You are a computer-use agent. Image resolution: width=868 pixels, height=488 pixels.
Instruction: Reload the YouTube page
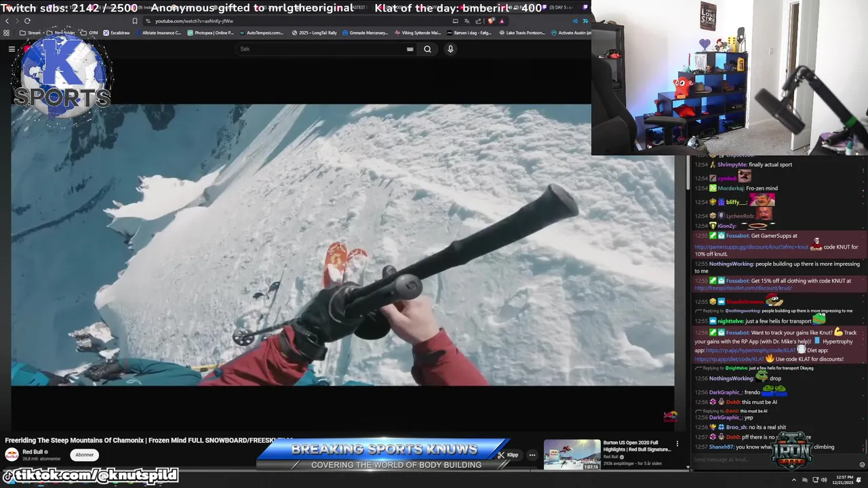(27, 21)
